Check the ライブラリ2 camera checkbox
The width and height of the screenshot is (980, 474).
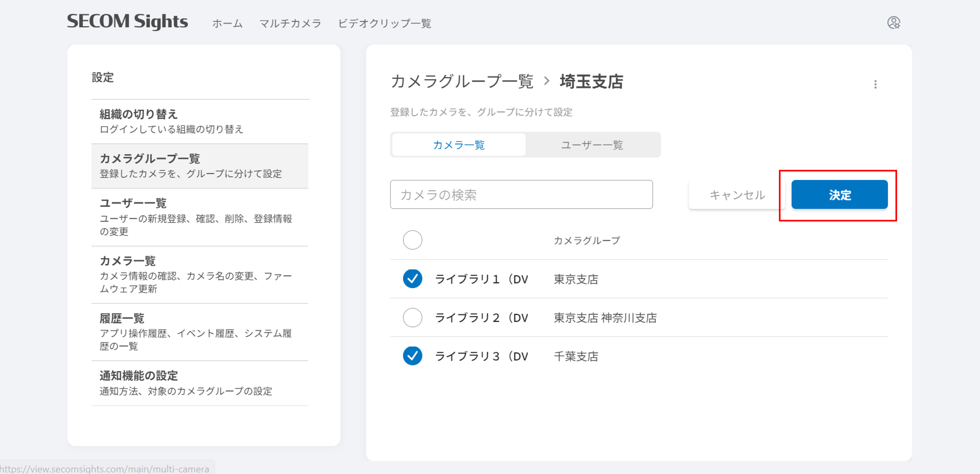tap(412, 317)
